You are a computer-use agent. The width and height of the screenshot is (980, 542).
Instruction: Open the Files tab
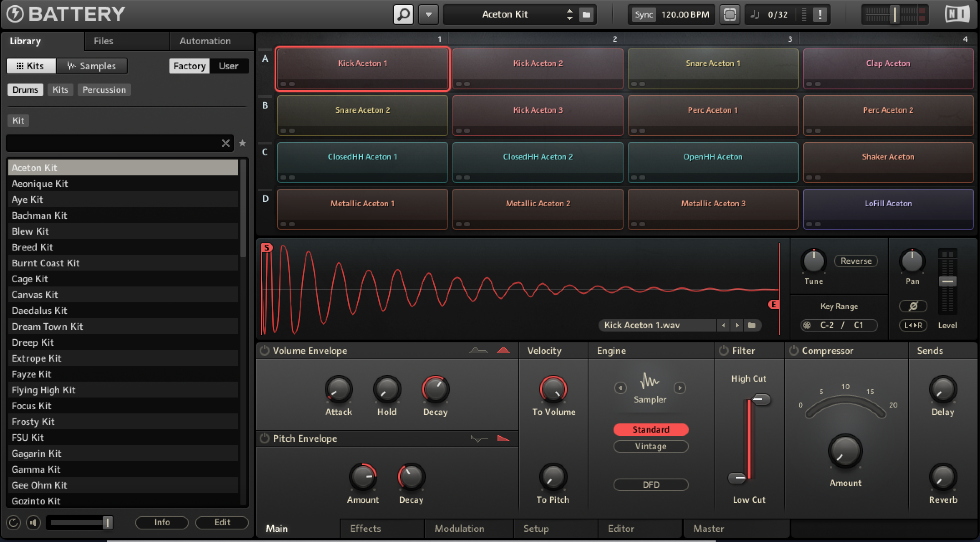pyautogui.click(x=104, y=41)
